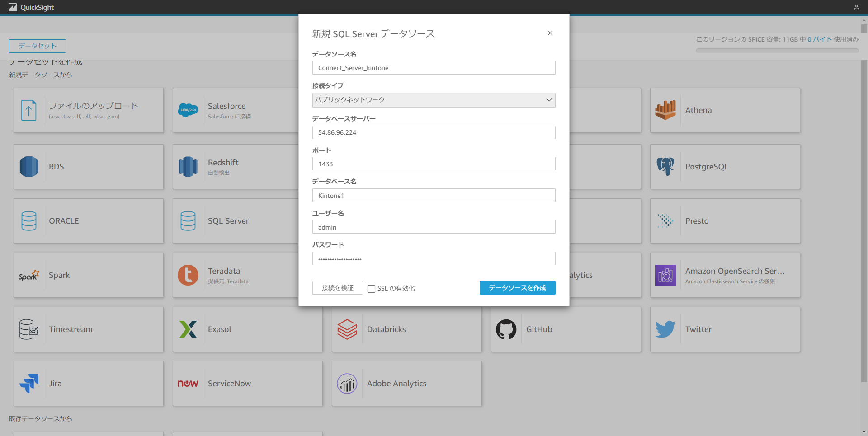Select the PostgreSQL card label

707,167
